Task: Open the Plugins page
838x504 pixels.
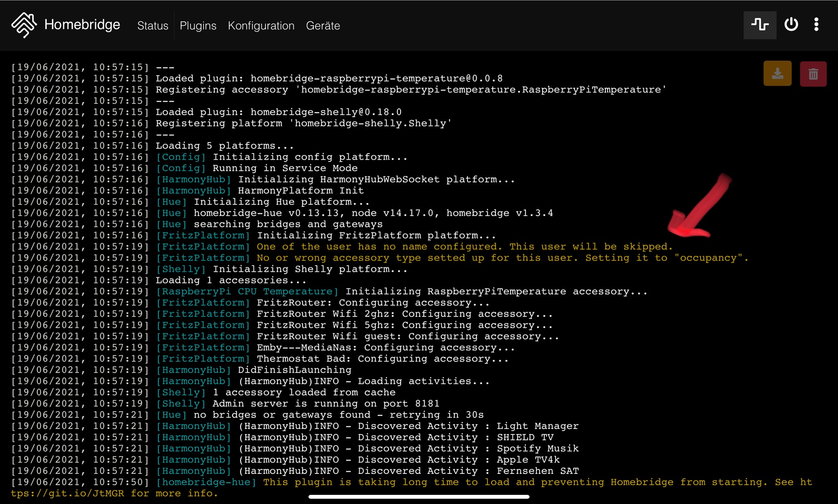Action: (x=198, y=26)
